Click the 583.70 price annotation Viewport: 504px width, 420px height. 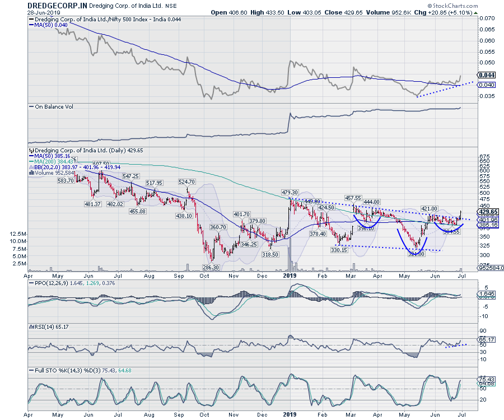66,180
